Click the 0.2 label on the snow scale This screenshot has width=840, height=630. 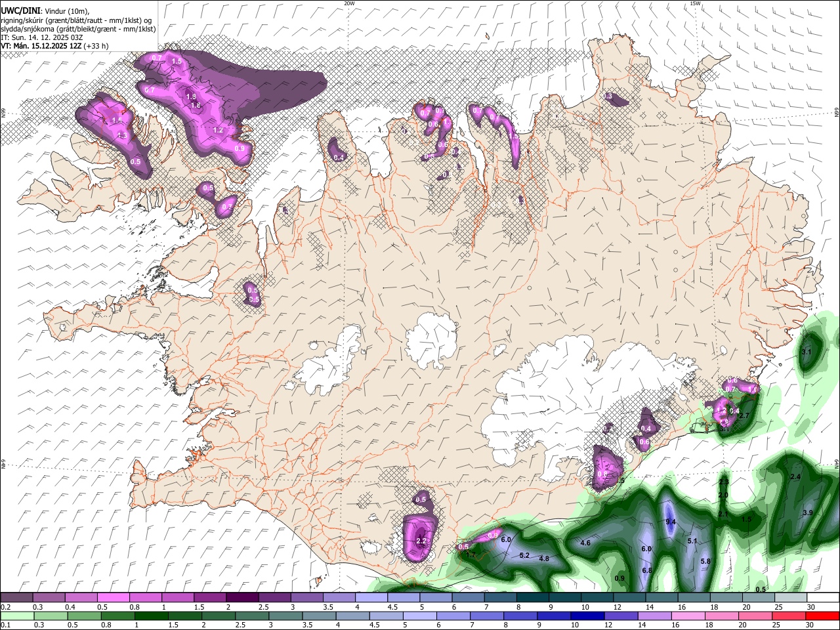click(x=5, y=607)
